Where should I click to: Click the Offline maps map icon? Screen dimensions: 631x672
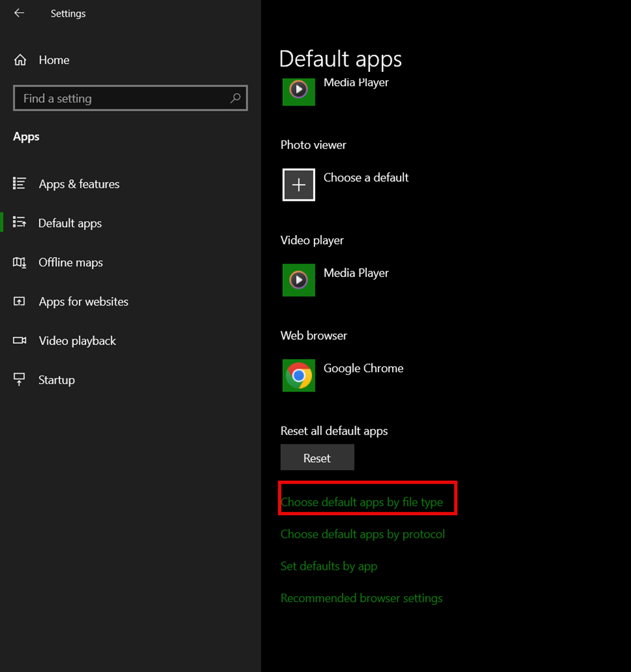tap(19, 262)
